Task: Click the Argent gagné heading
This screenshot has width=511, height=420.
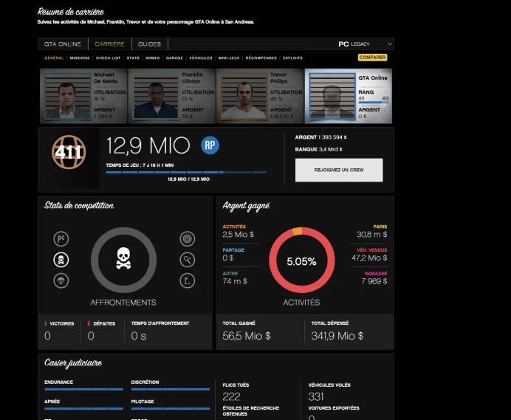Action: pyautogui.click(x=246, y=206)
